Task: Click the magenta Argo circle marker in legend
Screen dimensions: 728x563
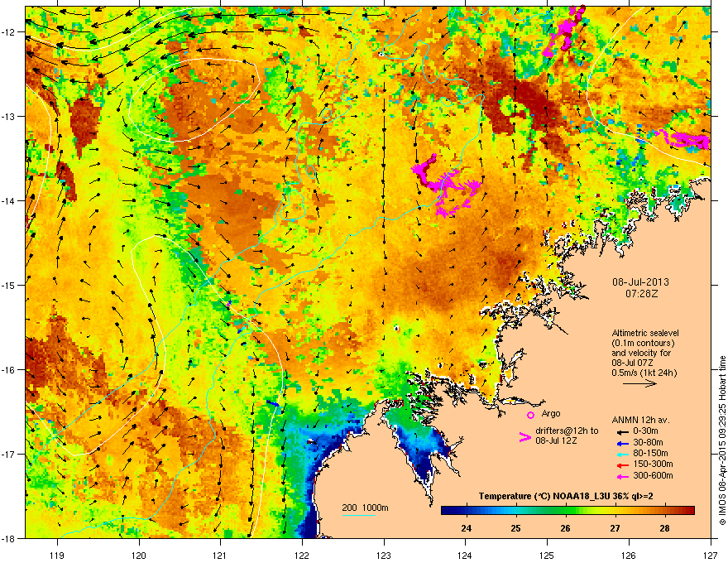Action: (x=530, y=415)
